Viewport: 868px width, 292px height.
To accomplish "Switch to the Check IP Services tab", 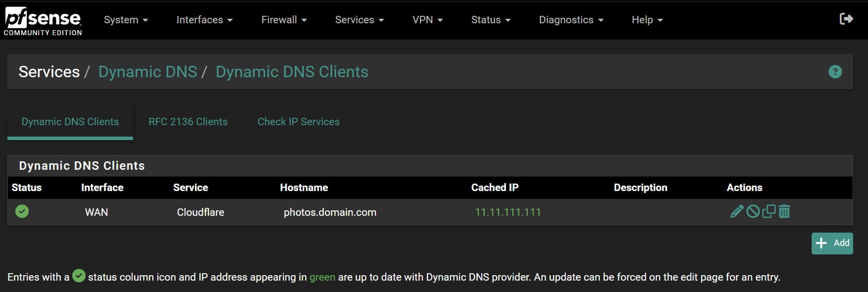I will point(298,122).
